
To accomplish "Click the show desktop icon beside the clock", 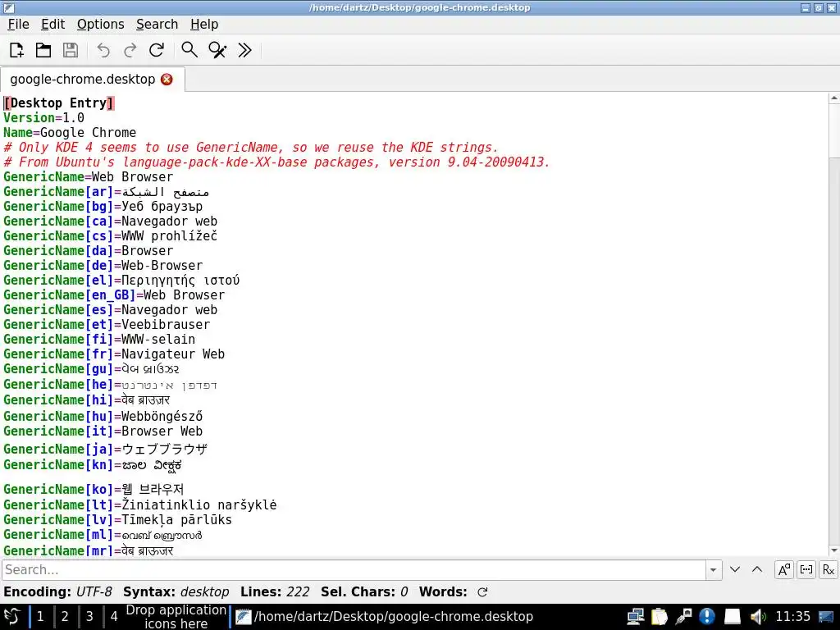I will pos(826,617).
